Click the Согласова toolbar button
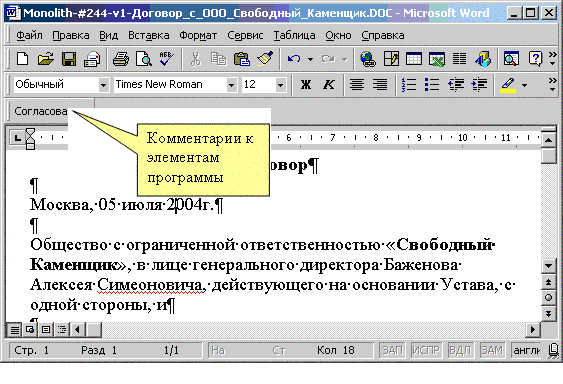 click(40, 111)
